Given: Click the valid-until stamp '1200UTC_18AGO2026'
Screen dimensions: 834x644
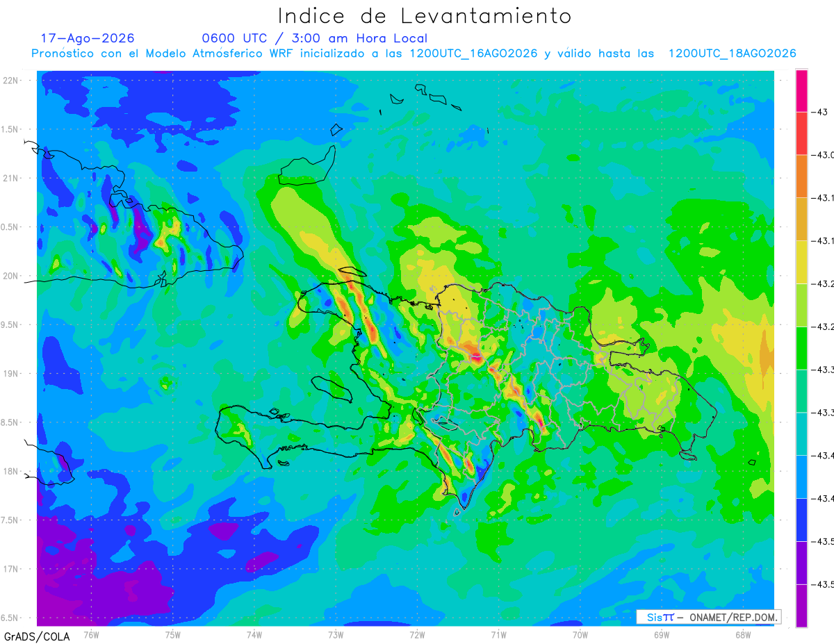Looking at the screenshot, I should pos(732,53).
